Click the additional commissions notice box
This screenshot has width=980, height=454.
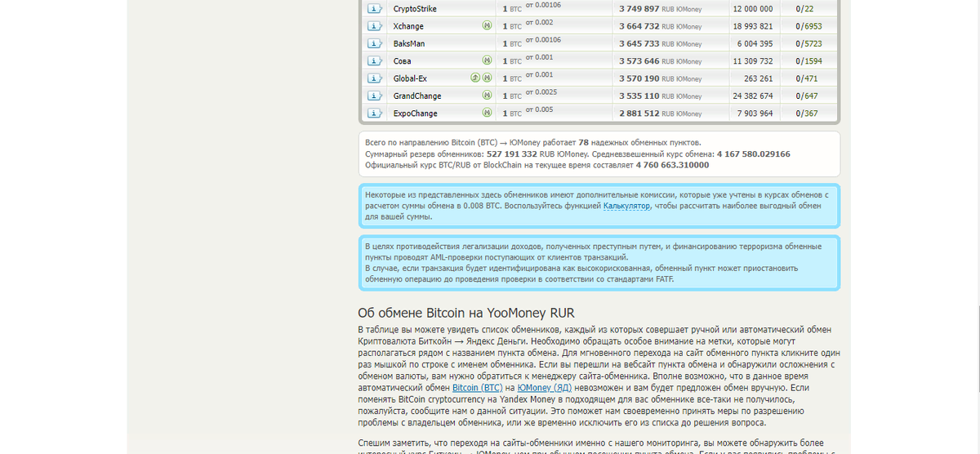click(x=599, y=206)
